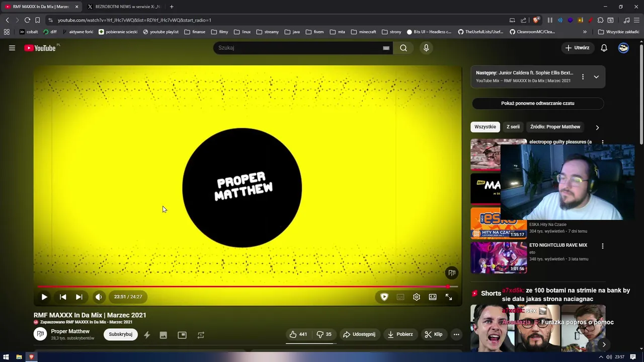Go back in browser history

(7, 20)
